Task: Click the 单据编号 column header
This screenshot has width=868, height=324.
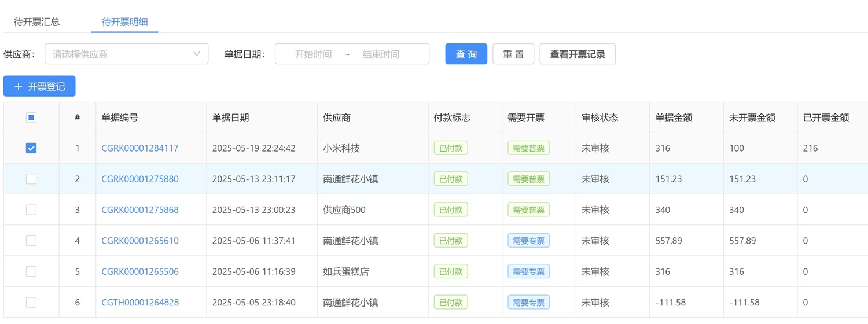Action: [120, 117]
